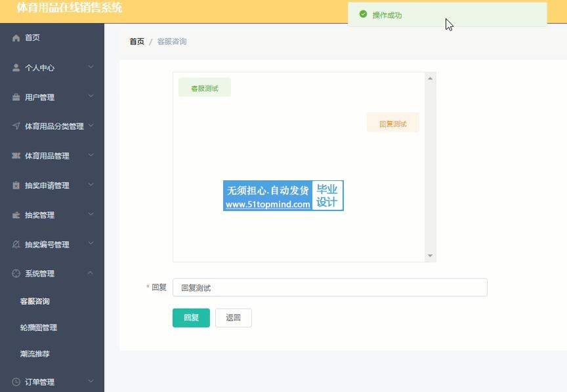This screenshot has width=567, height=392.
Task: Click the home icon in the sidebar
Action: (x=16, y=38)
